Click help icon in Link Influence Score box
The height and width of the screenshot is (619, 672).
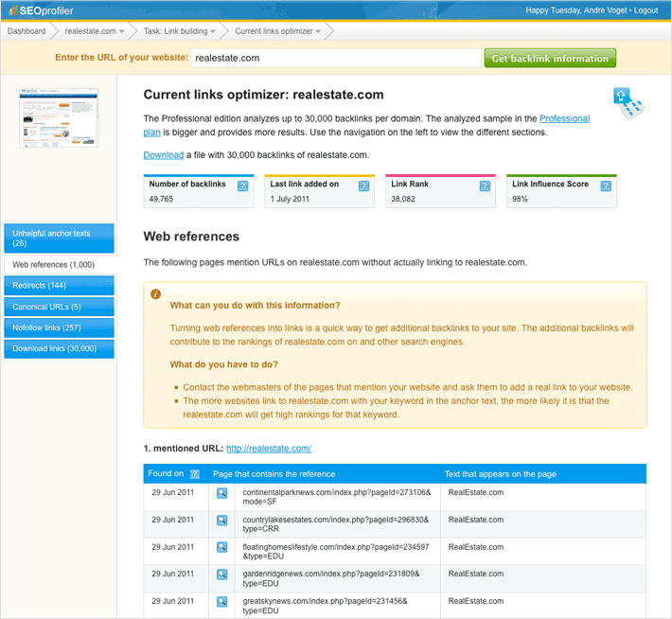tap(606, 186)
